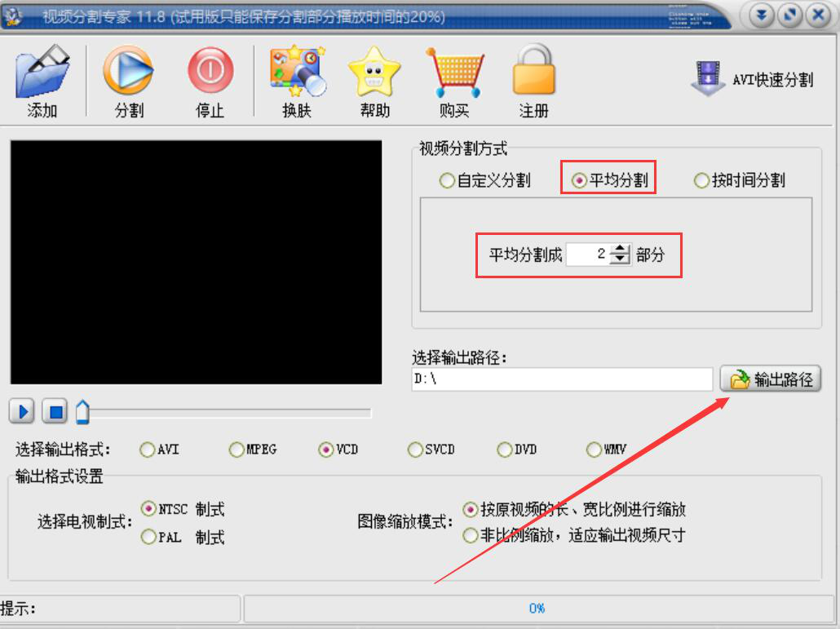
Task: Play the preview video
Action: click(22, 411)
